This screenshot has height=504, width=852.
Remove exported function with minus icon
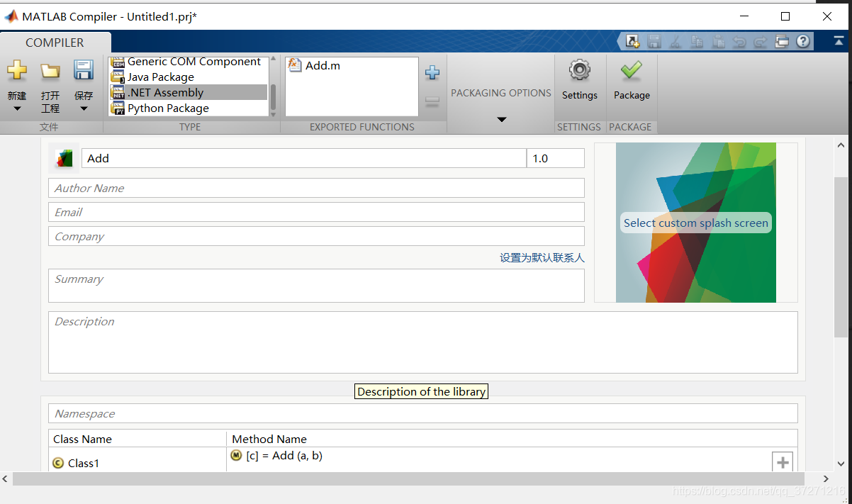432,101
